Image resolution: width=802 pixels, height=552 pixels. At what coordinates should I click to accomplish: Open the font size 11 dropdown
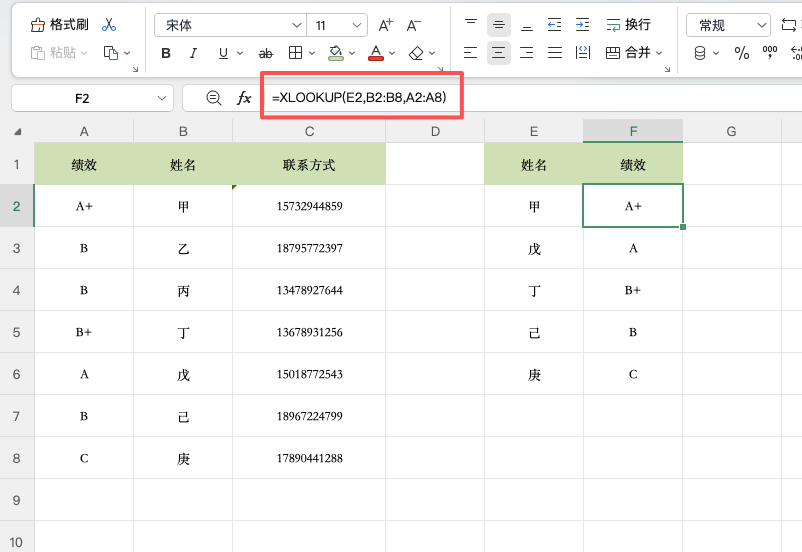coord(357,25)
